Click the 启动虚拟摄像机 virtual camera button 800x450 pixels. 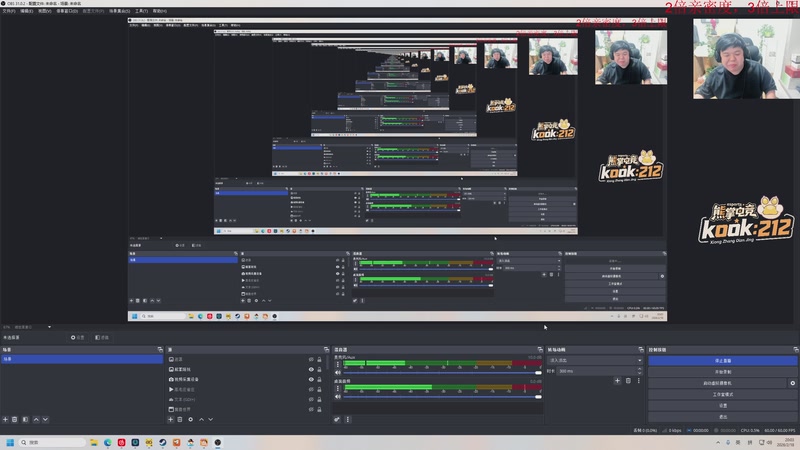click(717, 383)
